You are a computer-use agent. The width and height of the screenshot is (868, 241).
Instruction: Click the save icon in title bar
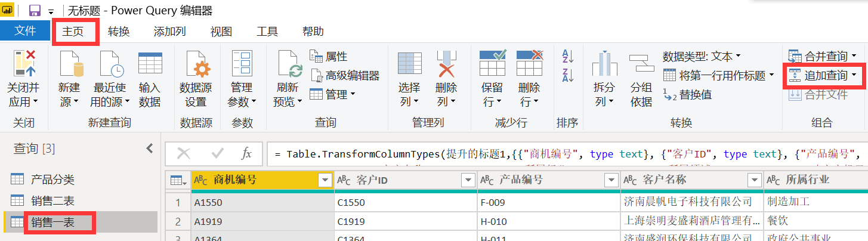35,10
